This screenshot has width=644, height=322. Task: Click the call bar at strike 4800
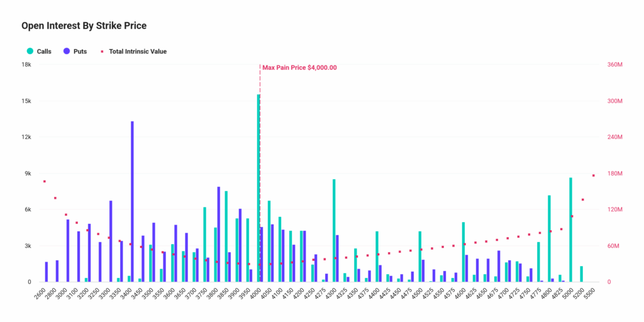point(549,238)
